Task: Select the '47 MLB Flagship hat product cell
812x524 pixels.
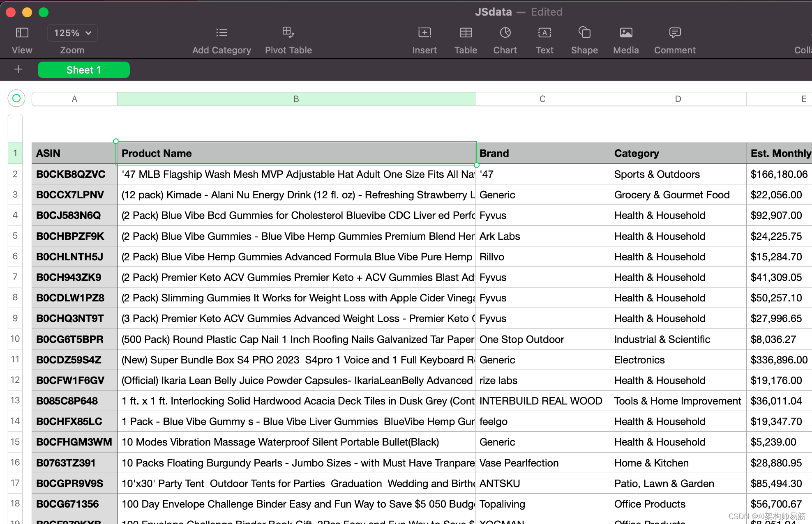Action: tap(296, 174)
